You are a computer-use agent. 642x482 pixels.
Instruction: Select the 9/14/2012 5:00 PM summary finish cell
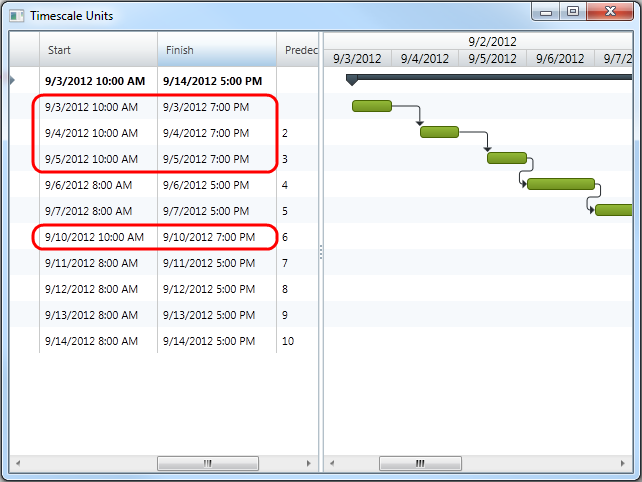[213, 80]
